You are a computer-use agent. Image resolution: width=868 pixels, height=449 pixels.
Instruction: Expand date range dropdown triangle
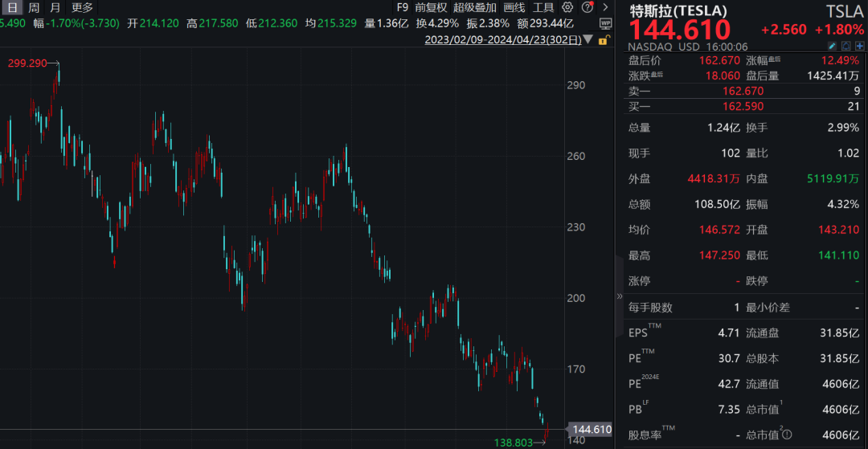588,40
